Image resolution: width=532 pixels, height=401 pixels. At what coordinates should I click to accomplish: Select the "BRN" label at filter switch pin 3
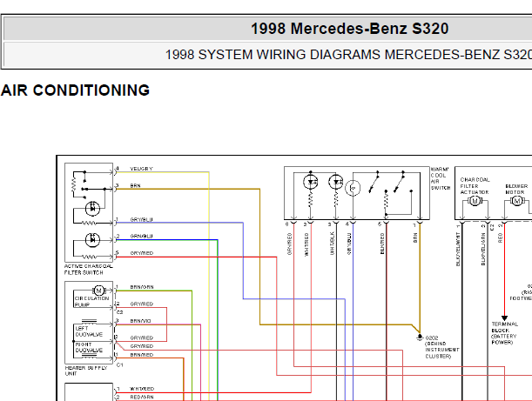click(135, 186)
